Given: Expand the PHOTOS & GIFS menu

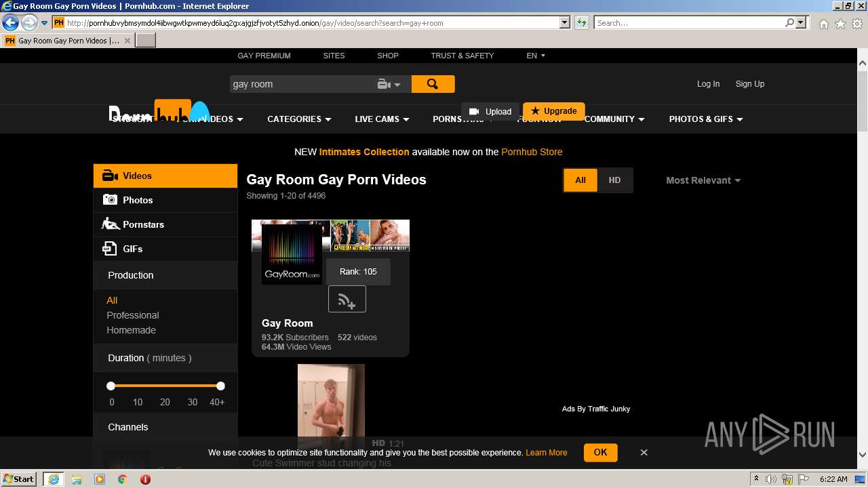Looking at the screenshot, I should coord(706,119).
